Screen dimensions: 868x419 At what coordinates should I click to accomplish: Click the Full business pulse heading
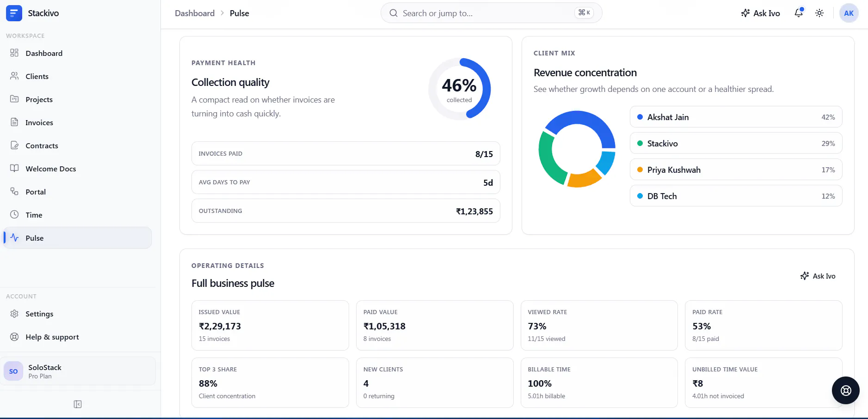coord(233,283)
